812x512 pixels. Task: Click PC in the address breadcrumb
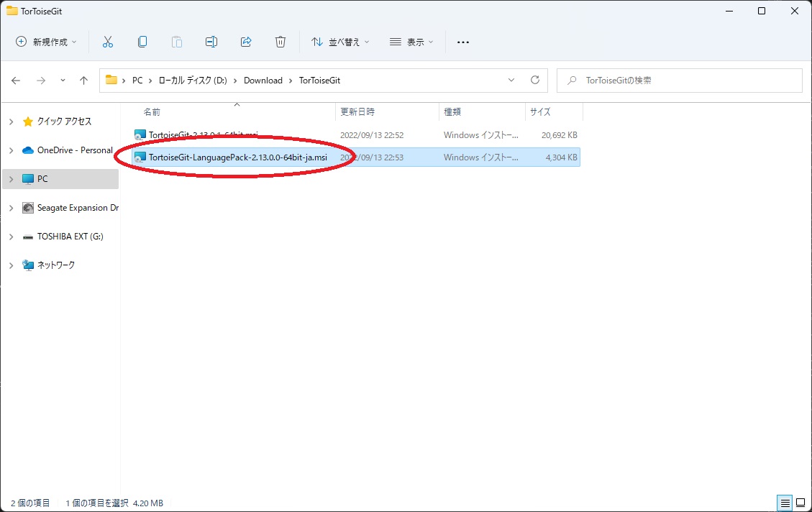[x=137, y=81]
